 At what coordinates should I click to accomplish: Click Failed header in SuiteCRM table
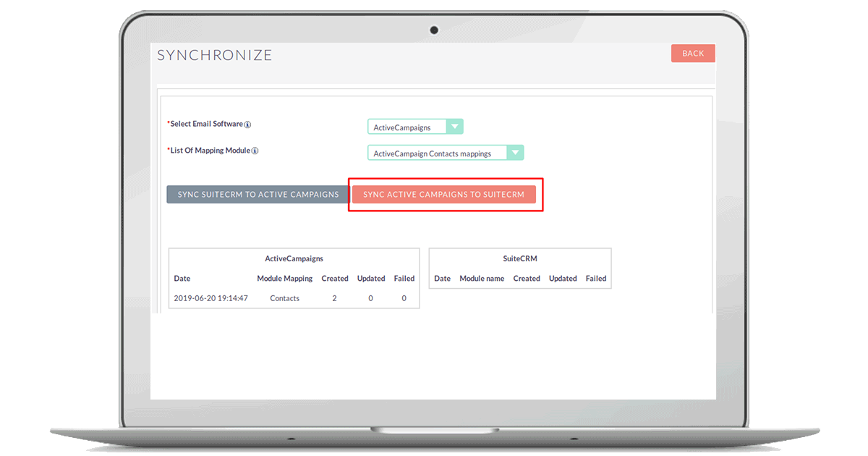pyautogui.click(x=596, y=279)
